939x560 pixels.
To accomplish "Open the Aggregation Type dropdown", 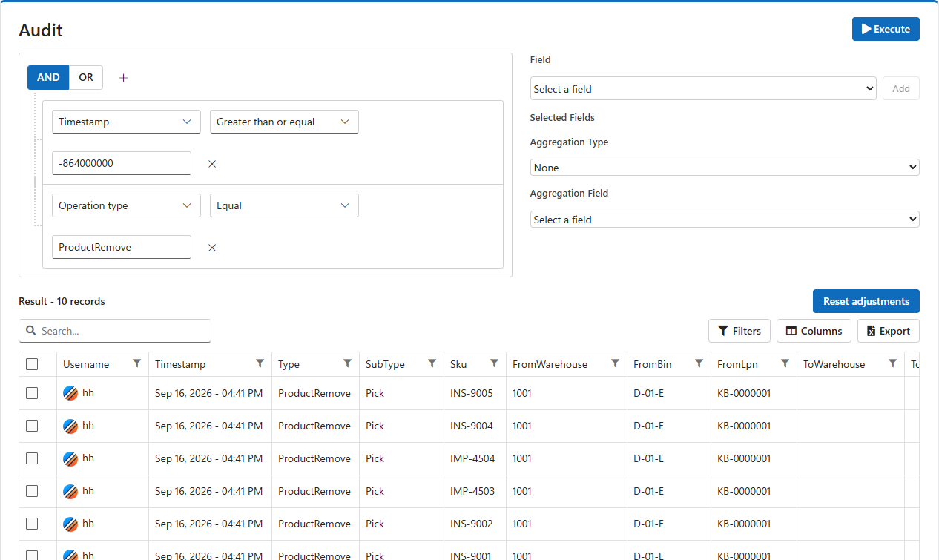I will pyautogui.click(x=725, y=168).
